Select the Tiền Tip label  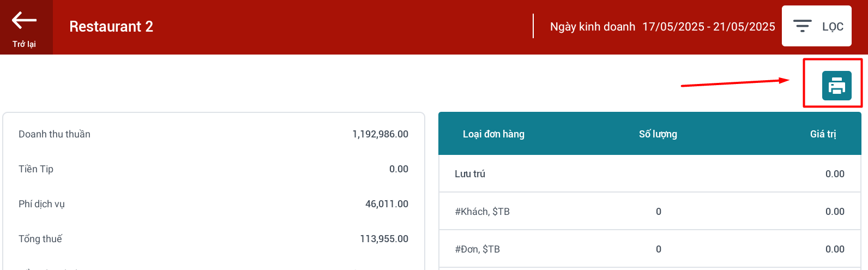pos(36,169)
